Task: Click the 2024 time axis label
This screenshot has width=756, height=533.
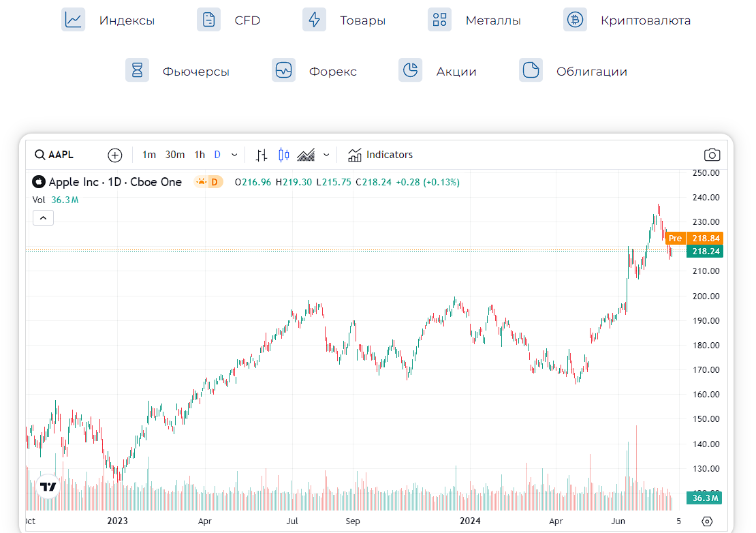Action: [470, 521]
